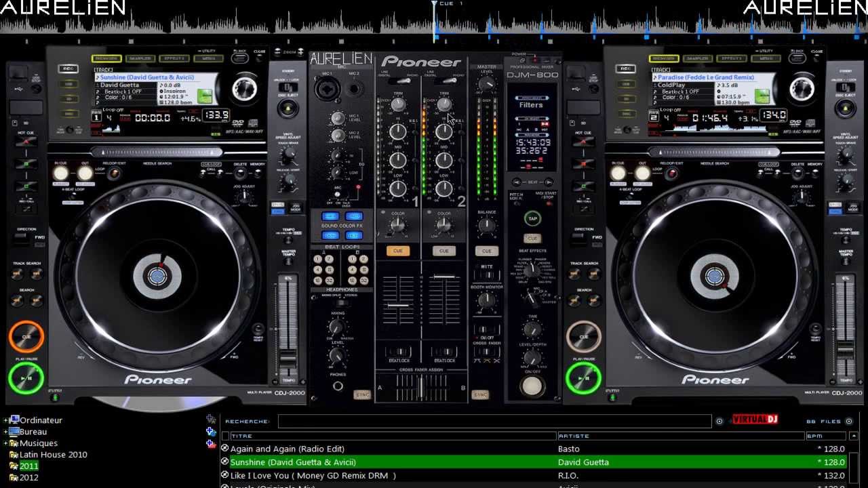Sort songs by the ARTISTE column header
Screen dimensions: 868x488
pos(681,436)
